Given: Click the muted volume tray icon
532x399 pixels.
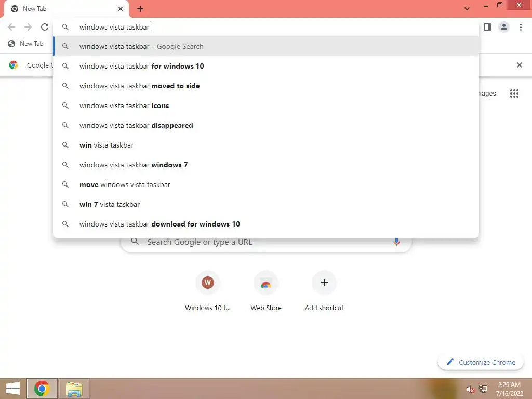Looking at the screenshot, I should point(470,389).
